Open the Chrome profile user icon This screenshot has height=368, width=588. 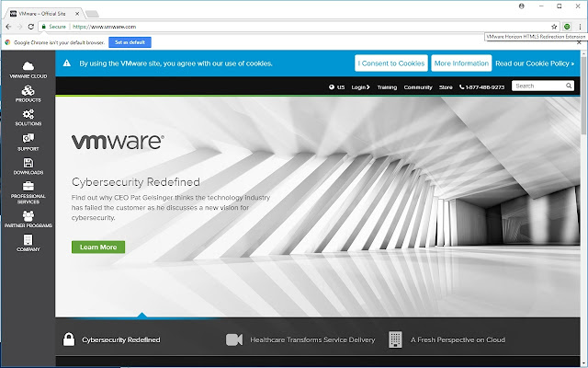pyautogui.click(x=522, y=6)
